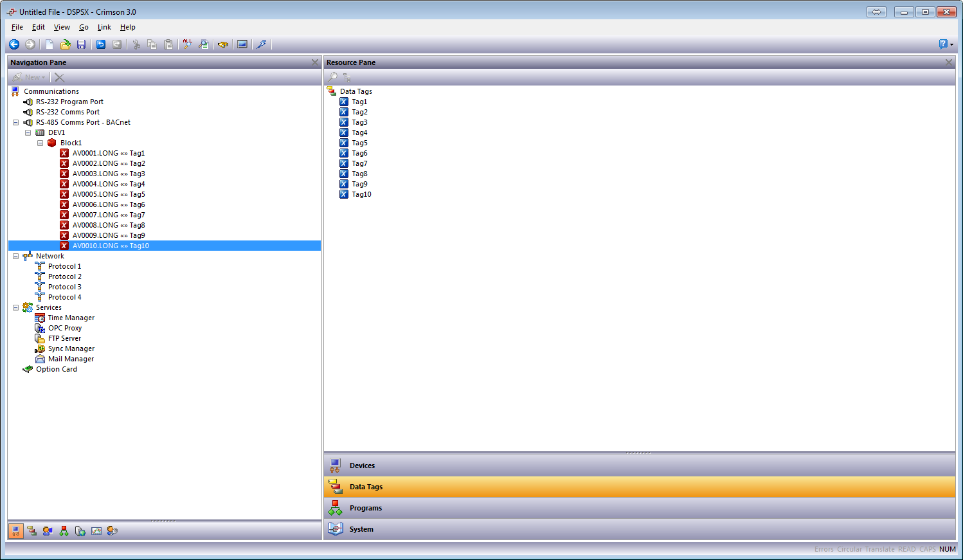Close the Navigation Pane
This screenshot has width=963, height=560.
click(x=315, y=62)
